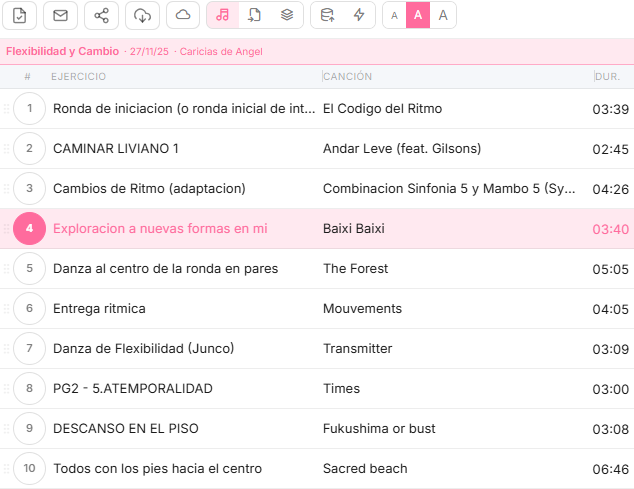This screenshot has width=634, height=489.
Task: Click the number 3 circle
Action: coord(30,188)
